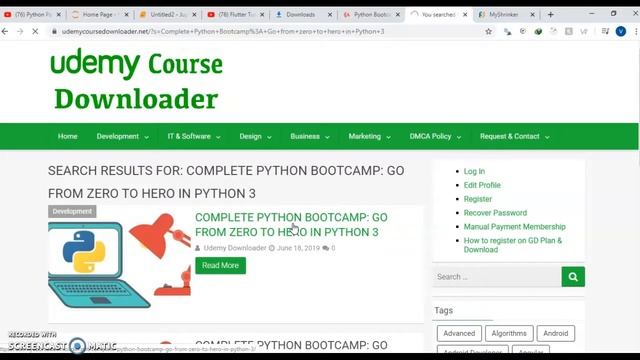Open the Recover Password link

click(x=495, y=213)
